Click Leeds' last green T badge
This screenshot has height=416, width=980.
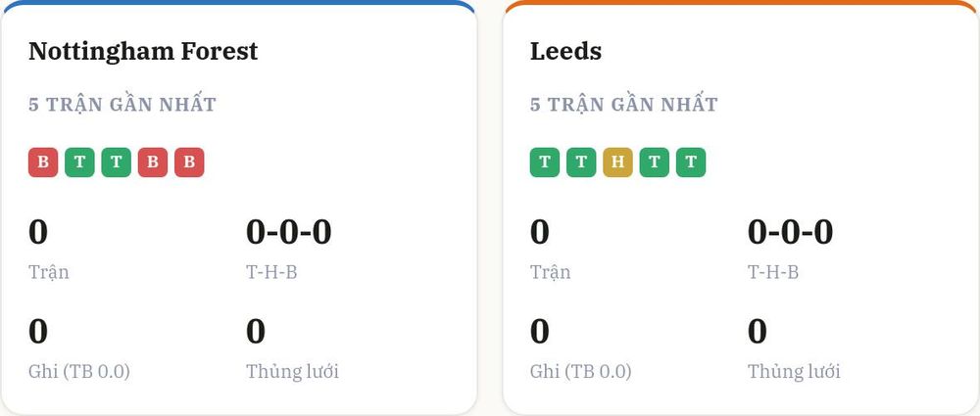(x=691, y=162)
